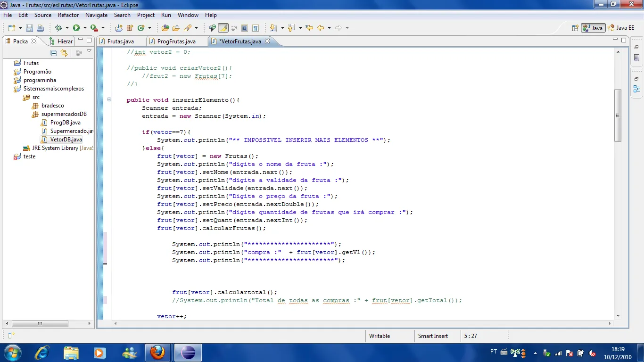Toggle Block Selection Mode in toolbar
The image size is (644, 362).
245,28
